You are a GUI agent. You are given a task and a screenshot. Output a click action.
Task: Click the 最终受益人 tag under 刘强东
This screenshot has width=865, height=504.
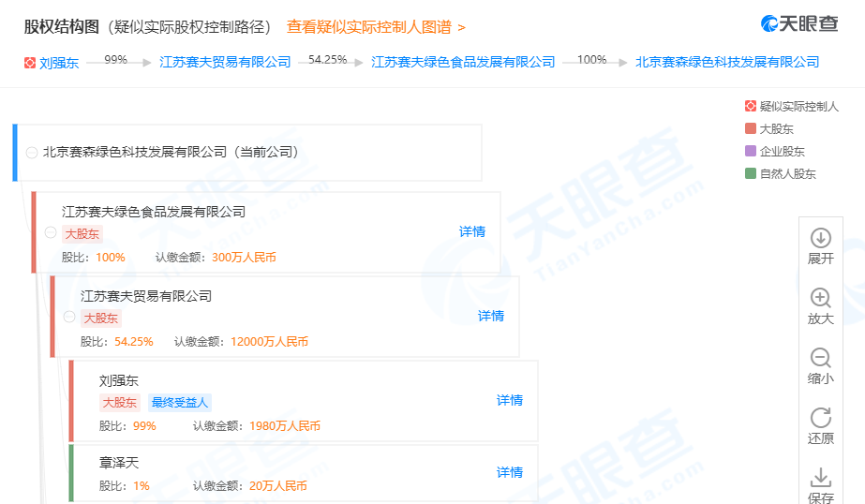point(179,403)
